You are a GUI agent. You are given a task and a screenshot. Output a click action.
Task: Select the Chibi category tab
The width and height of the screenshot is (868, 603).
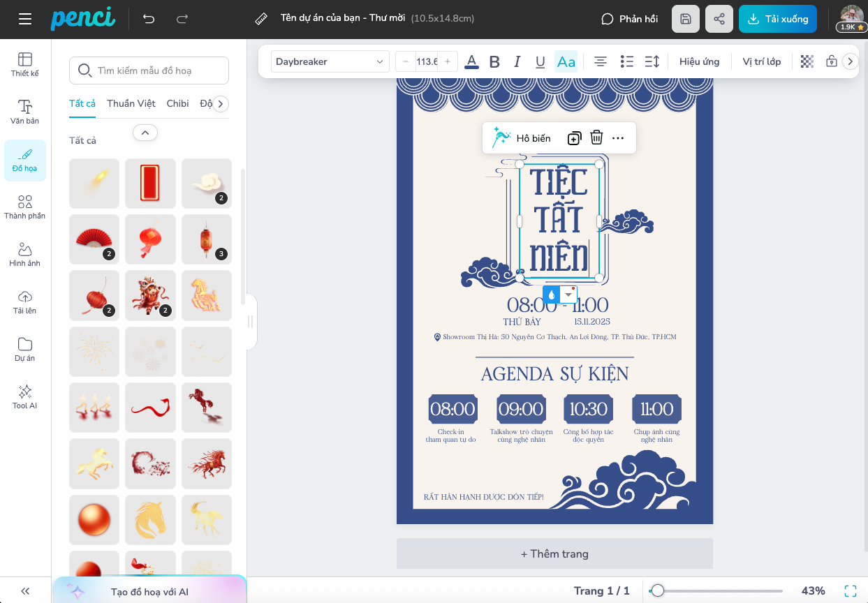pyautogui.click(x=177, y=103)
